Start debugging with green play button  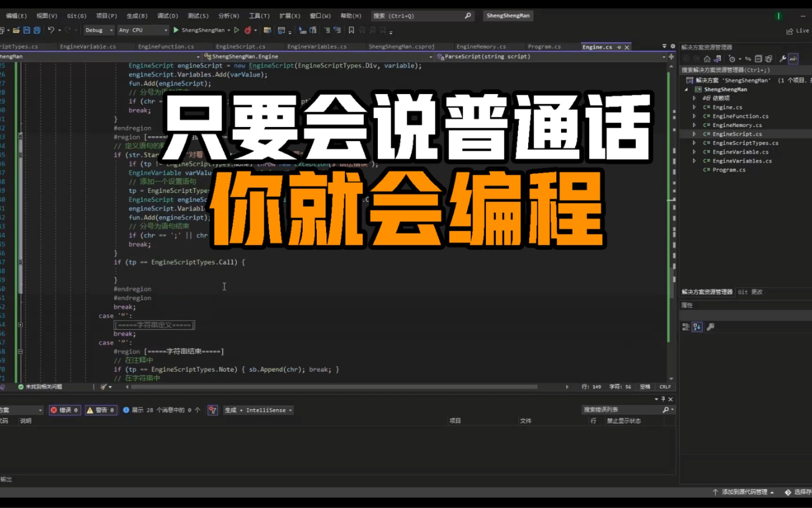(x=176, y=30)
